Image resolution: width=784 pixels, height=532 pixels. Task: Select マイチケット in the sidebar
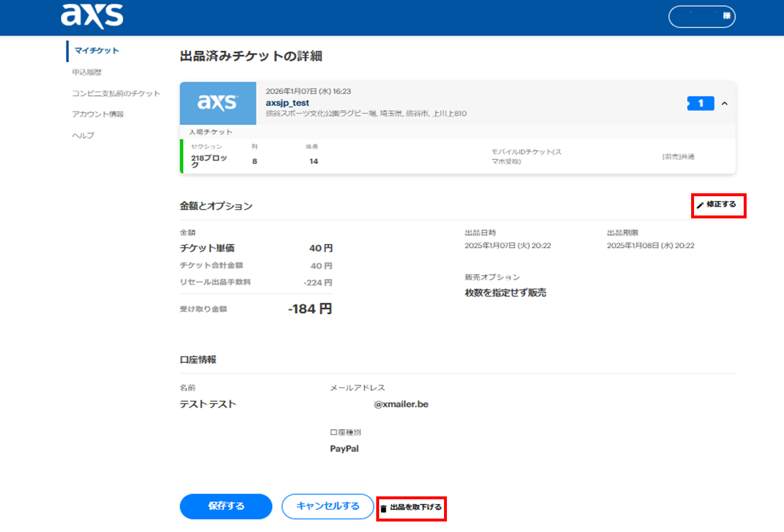click(96, 51)
